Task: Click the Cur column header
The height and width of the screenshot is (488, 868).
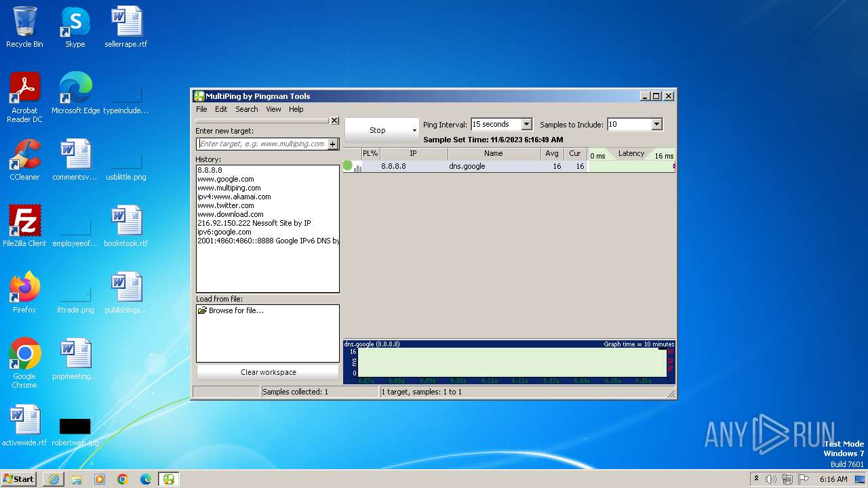Action: pos(575,154)
